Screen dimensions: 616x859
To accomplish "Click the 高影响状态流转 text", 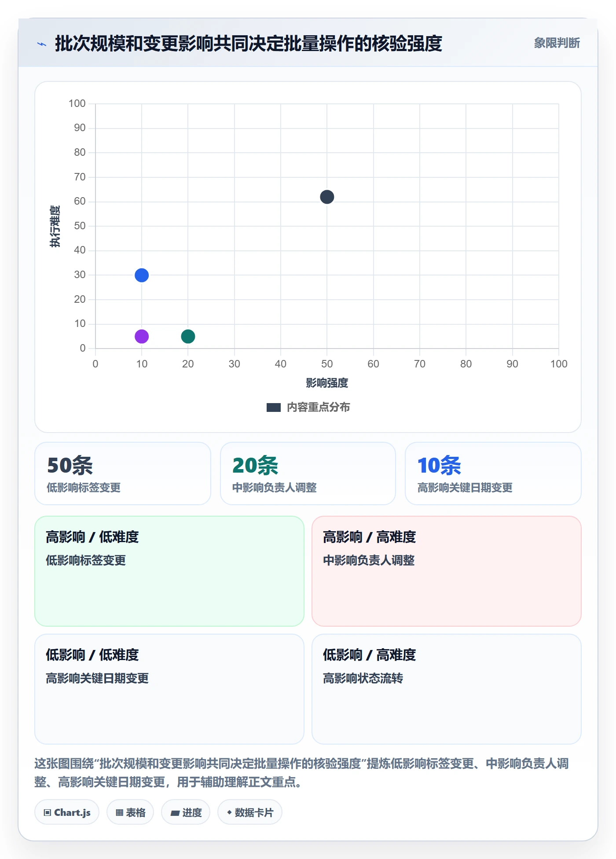I will 363,679.
